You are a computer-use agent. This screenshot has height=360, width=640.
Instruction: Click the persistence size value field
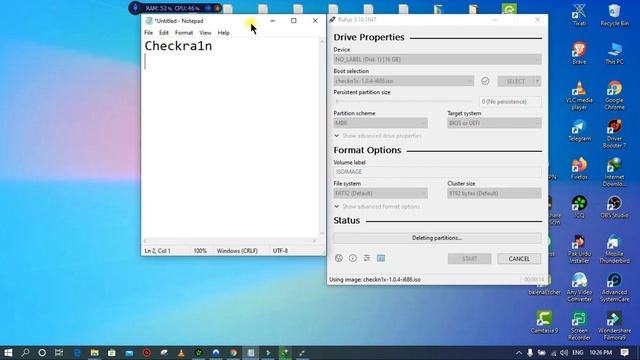coord(510,101)
